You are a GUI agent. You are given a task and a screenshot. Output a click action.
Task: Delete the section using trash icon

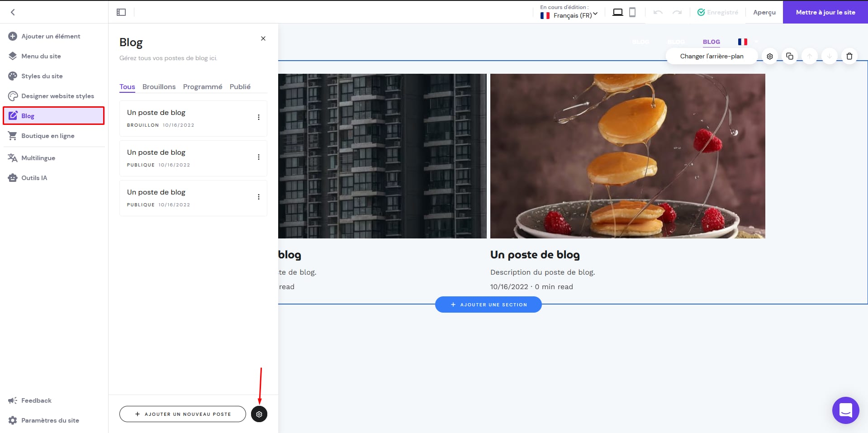849,57
